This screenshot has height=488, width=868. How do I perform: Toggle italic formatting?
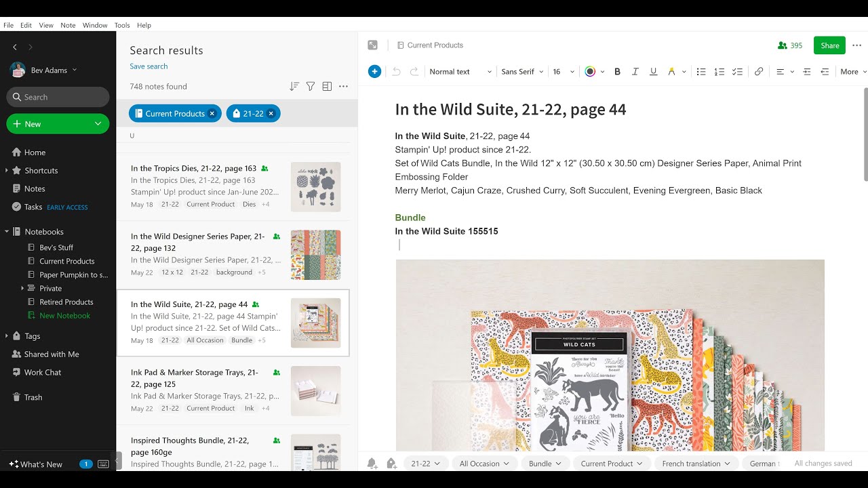[635, 72]
